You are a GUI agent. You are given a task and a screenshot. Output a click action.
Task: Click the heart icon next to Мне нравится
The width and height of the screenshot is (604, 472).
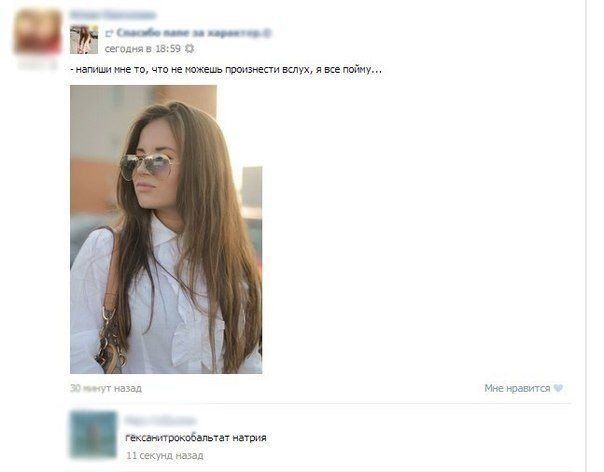tap(558, 388)
